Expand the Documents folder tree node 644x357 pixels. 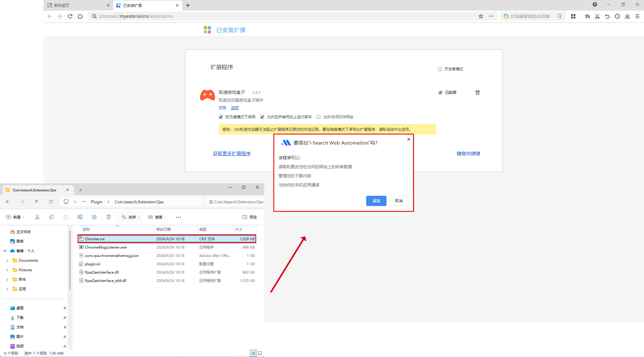point(7,260)
